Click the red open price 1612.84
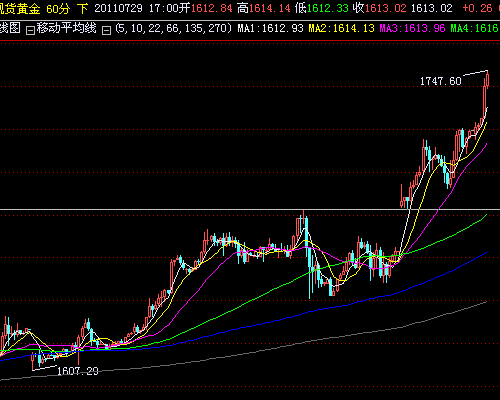Image resolution: width=500 pixels, height=400 pixels. 212,9
